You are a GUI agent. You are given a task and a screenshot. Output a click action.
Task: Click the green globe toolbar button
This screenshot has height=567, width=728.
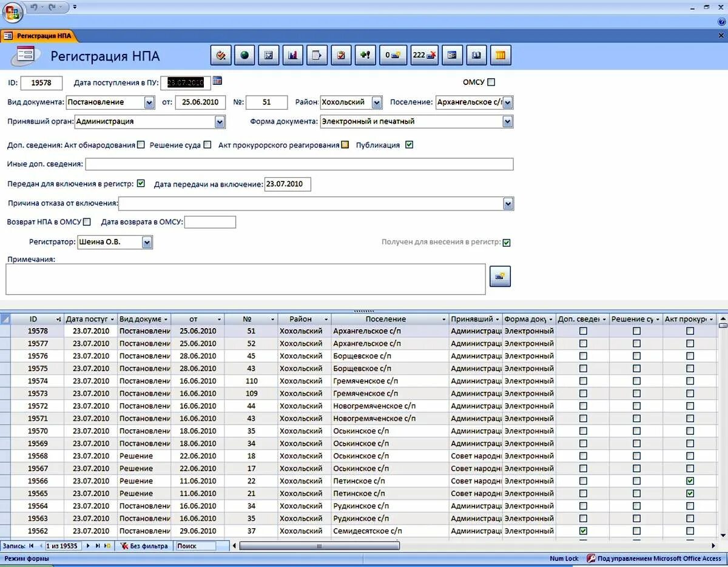coord(244,55)
